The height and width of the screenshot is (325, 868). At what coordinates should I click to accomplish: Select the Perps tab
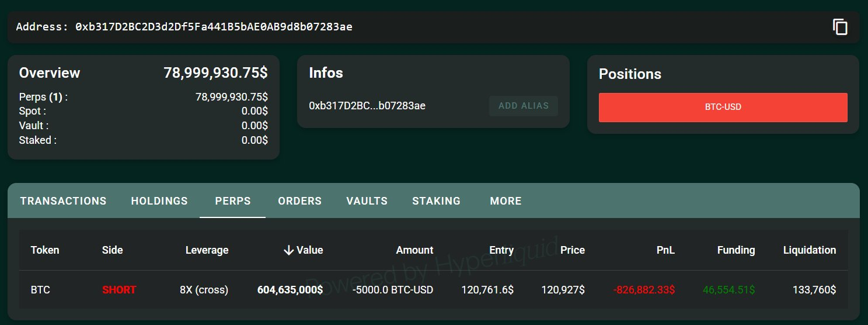(x=233, y=201)
